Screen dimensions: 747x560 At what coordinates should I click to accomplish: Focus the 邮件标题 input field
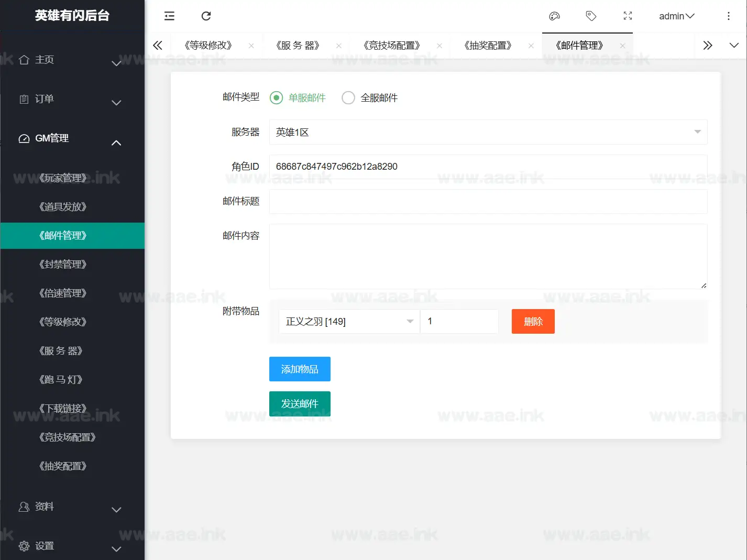point(488,201)
